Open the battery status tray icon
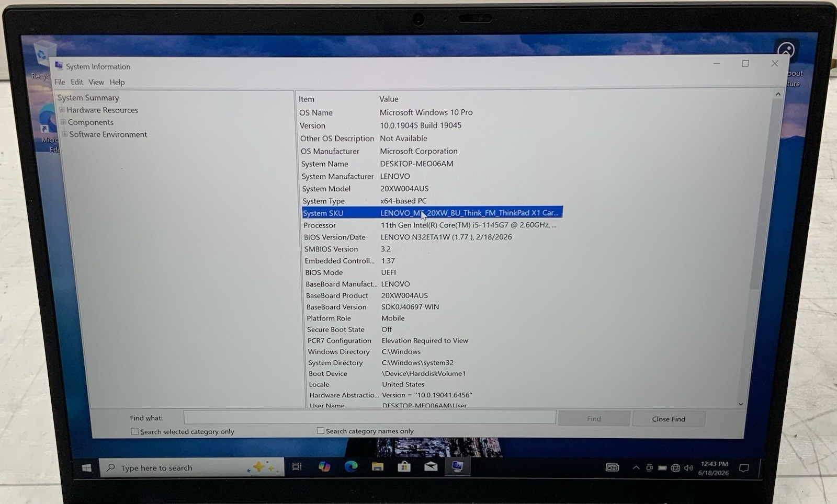 662,468
